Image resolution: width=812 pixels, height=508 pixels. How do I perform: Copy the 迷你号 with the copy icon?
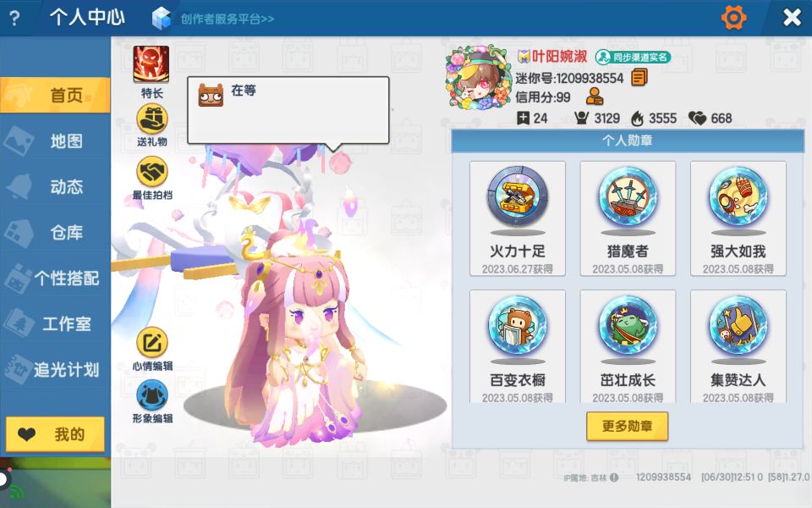tap(639, 78)
